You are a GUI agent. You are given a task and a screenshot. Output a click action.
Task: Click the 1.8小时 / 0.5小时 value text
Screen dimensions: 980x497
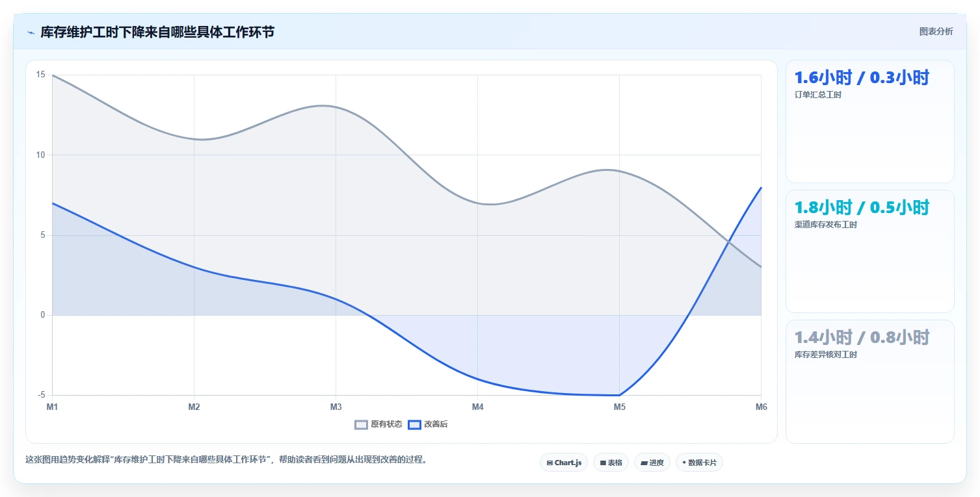point(862,208)
